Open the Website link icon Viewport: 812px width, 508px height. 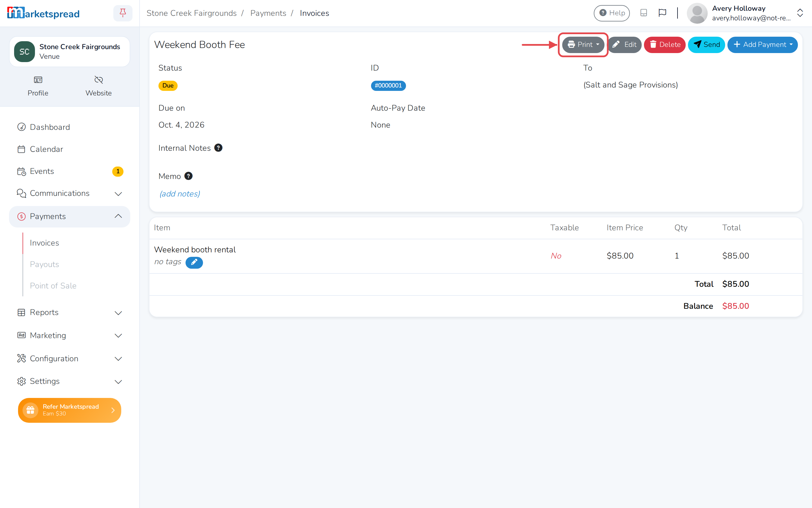98,86
